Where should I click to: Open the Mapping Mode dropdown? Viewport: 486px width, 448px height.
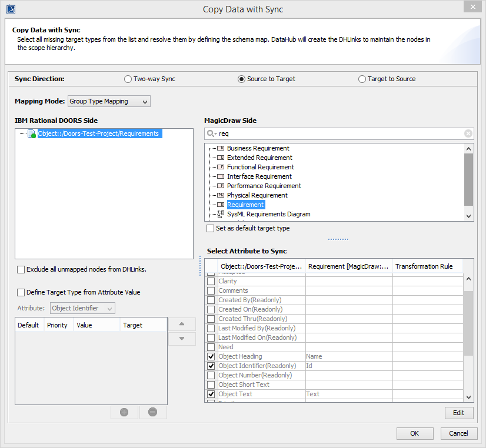(109, 102)
